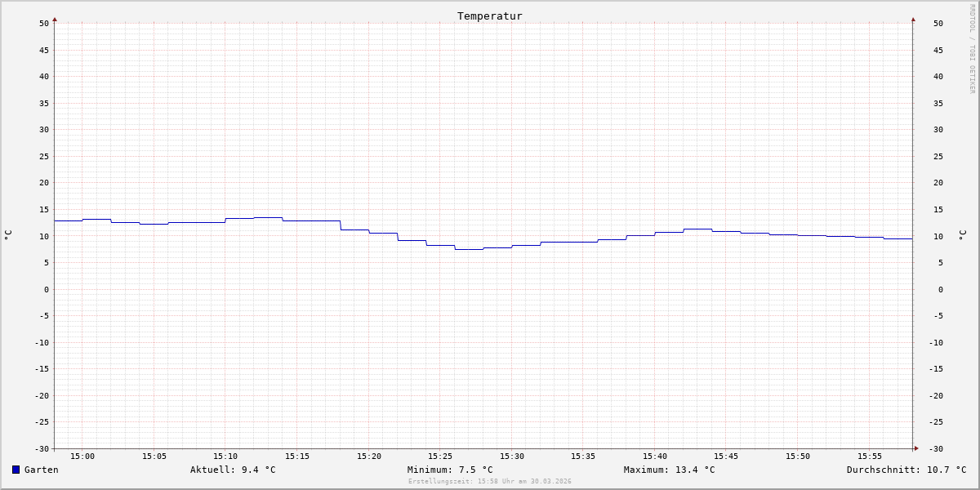Click the Maximum: 13.4 °C value

[x=669, y=470]
